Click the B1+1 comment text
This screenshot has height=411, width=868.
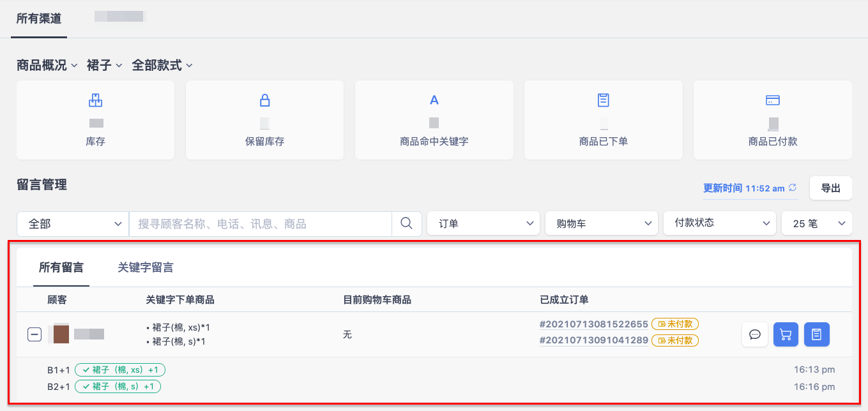(x=59, y=370)
